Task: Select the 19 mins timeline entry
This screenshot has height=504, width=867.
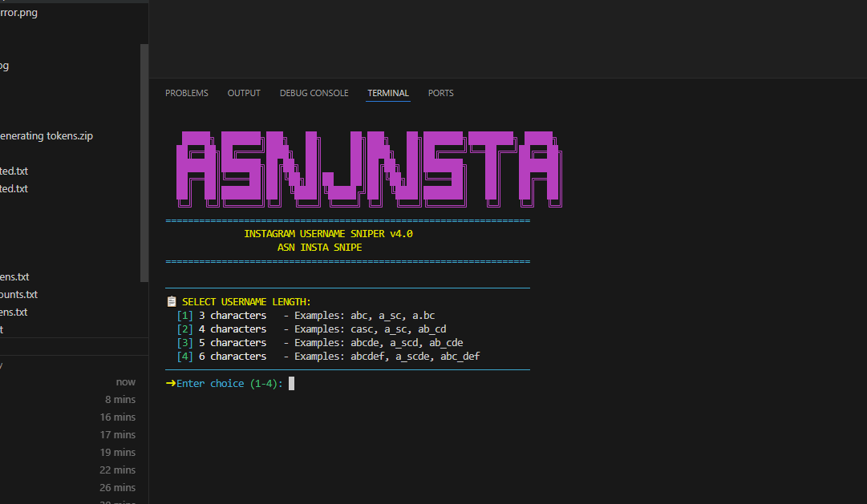Action: 117,453
